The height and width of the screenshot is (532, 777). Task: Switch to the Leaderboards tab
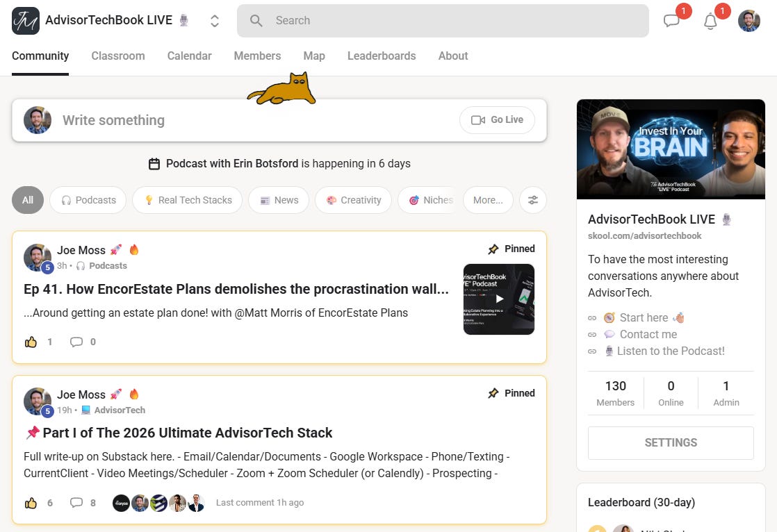click(382, 56)
